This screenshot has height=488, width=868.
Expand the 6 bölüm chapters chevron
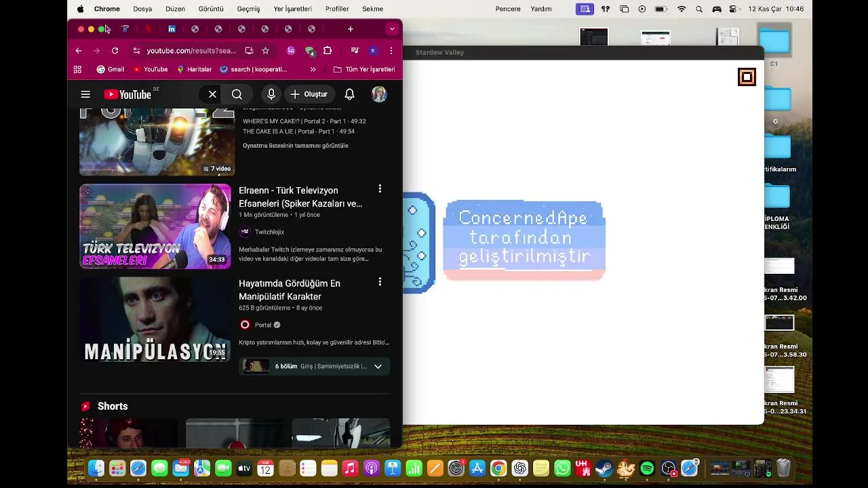(x=378, y=366)
